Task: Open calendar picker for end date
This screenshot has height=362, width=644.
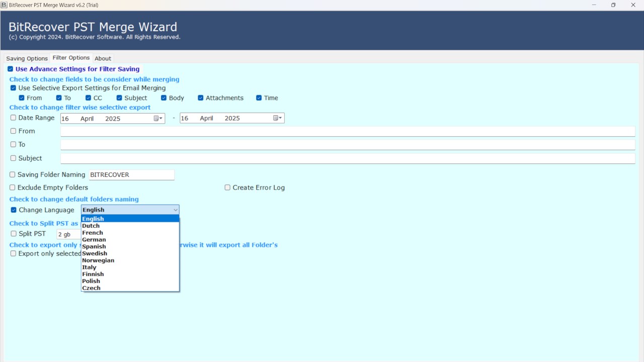Action: tap(278, 118)
